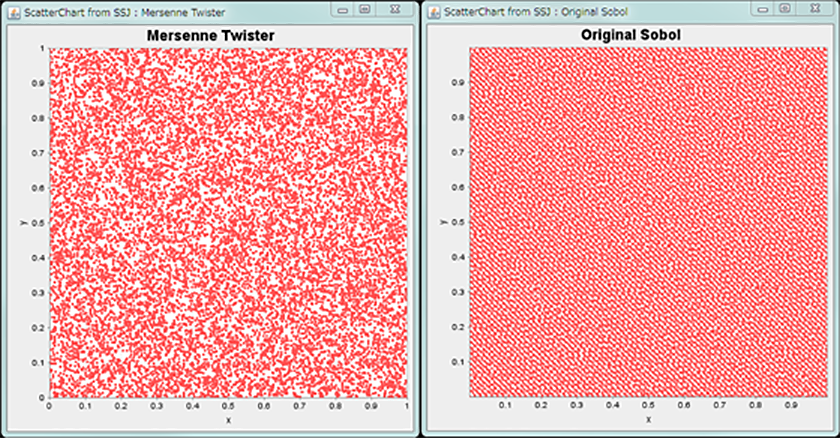
Task: Click the Java icon in Mersenne Twister window
Action: pos(12,10)
